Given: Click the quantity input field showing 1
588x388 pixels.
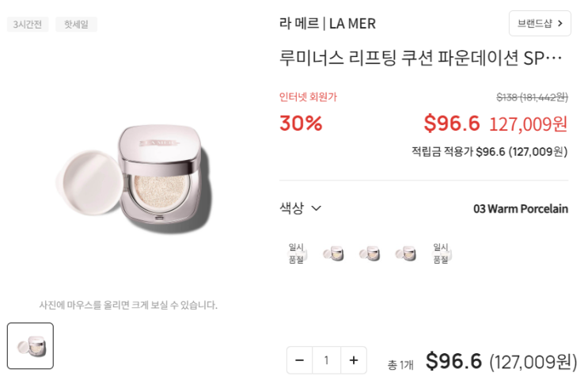Looking at the screenshot, I should click(327, 360).
